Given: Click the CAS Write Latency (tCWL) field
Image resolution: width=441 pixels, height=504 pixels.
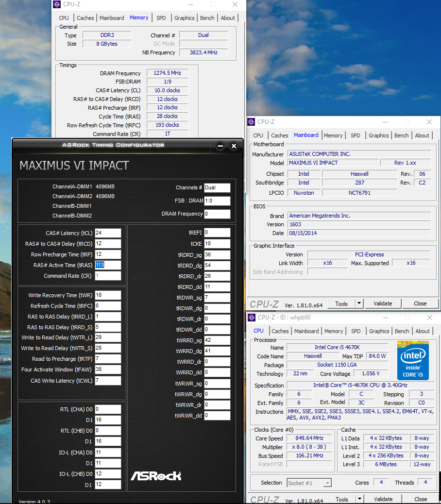Looking at the screenshot, I should [108, 381].
